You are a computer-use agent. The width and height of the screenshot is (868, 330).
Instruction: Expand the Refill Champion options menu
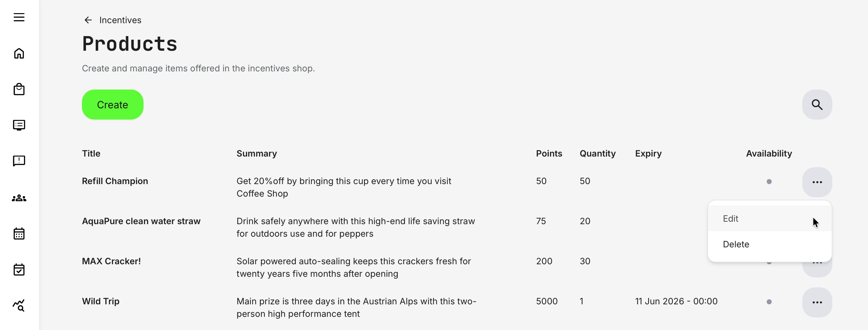[817, 182]
